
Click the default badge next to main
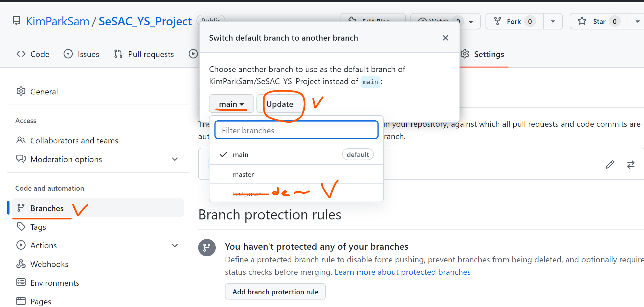point(358,155)
